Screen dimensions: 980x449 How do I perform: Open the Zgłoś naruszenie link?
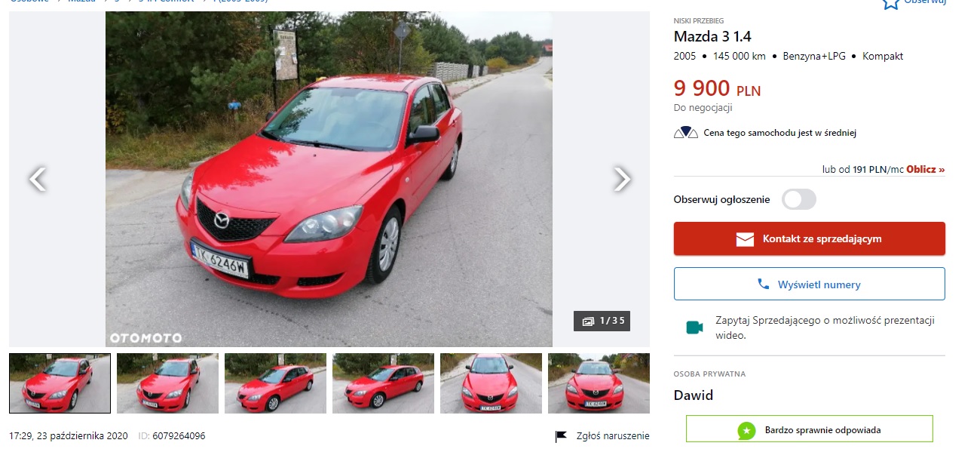tap(613, 436)
